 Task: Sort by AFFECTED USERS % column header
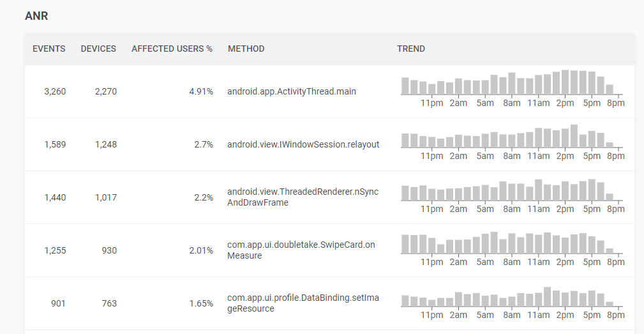pos(172,49)
